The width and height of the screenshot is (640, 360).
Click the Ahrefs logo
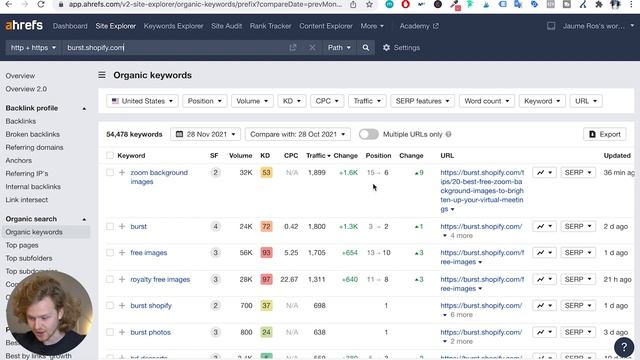click(x=24, y=26)
